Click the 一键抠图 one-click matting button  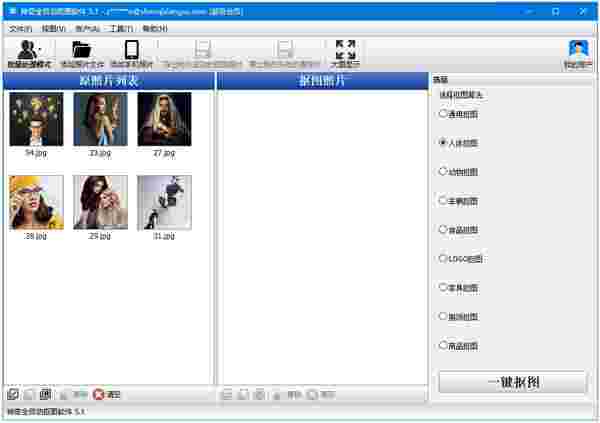pyautogui.click(x=512, y=382)
